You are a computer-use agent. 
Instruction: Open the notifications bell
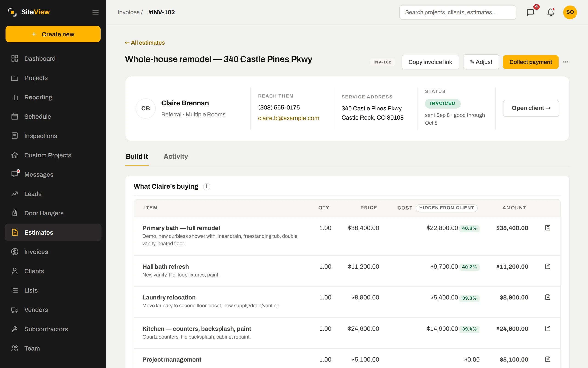pyautogui.click(x=551, y=12)
